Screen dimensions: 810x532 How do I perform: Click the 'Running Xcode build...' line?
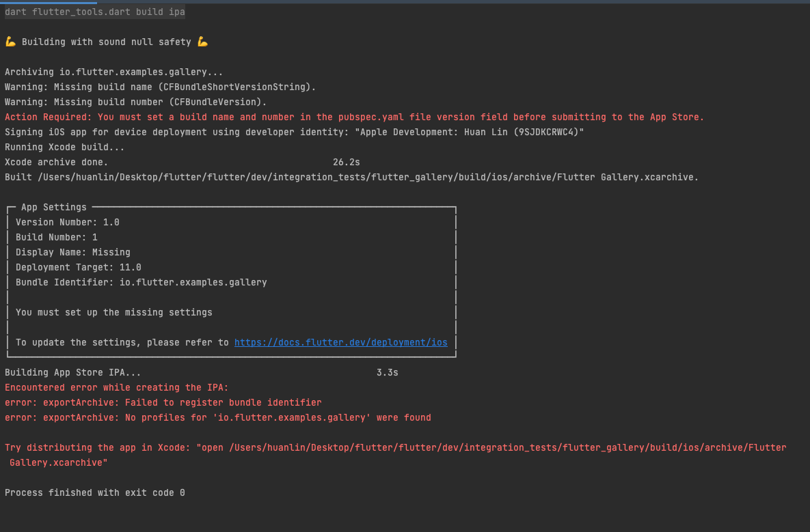point(64,147)
